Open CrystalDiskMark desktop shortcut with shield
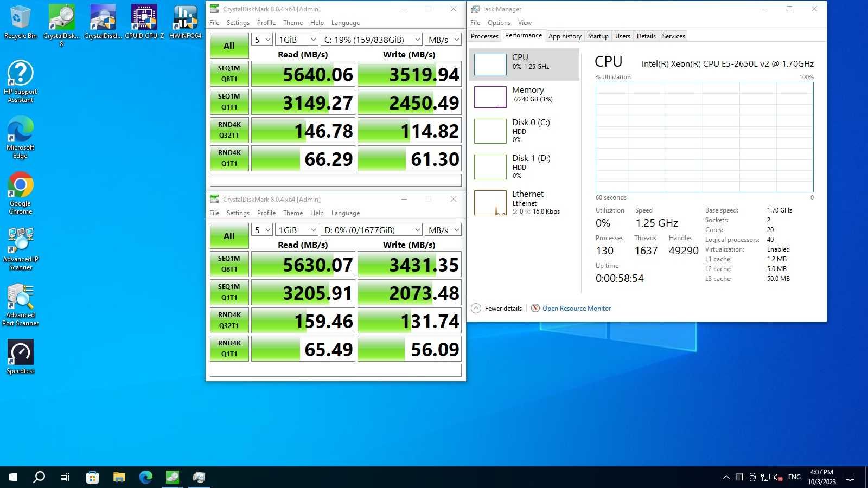The image size is (868, 488). point(103,22)
